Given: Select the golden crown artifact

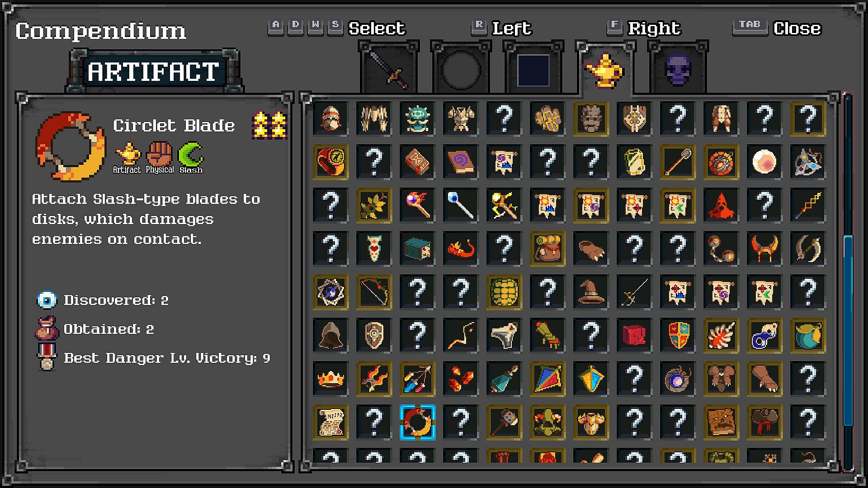Looking at the screenshot, I should tap(330, 379).
